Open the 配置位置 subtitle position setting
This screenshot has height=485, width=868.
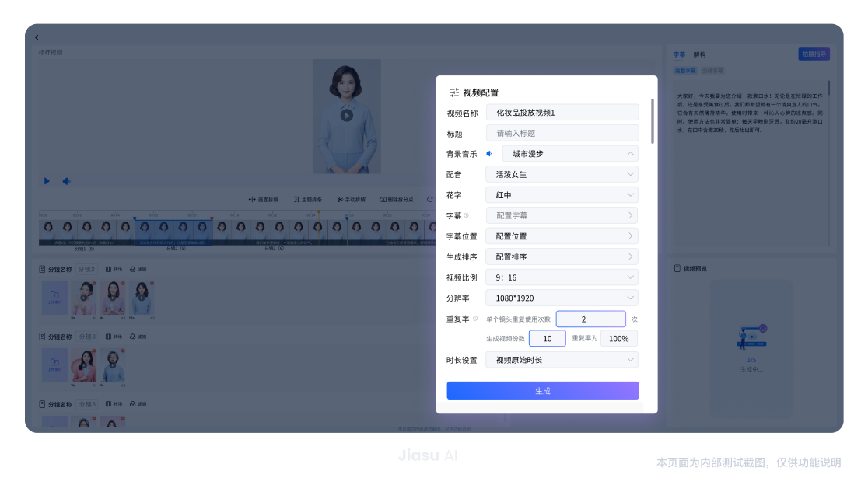pos(562,236)
